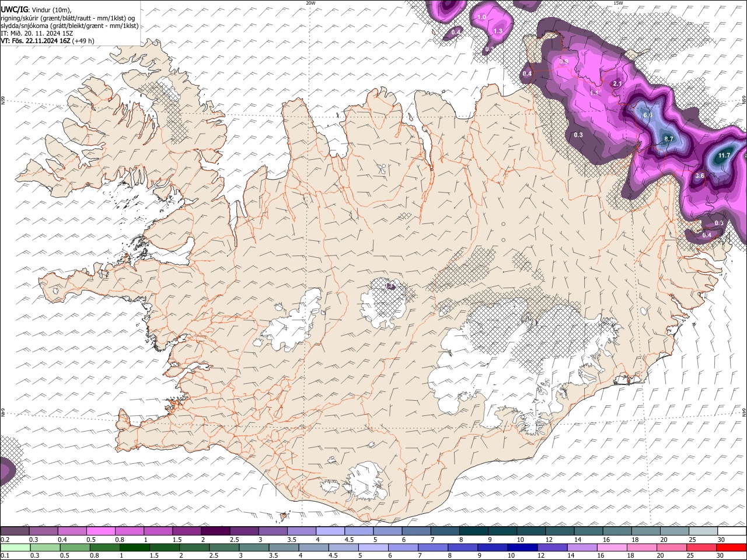Click the palest green 0.1–0.3 swatch in lower legend row
Viewport: 747px width, 560px height.
tap(15, 548)
